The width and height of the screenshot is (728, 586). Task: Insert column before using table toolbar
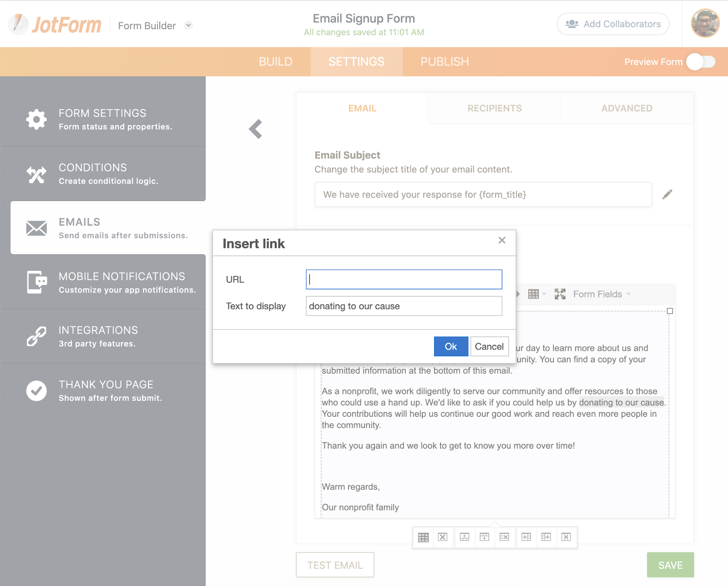point(526,537)
